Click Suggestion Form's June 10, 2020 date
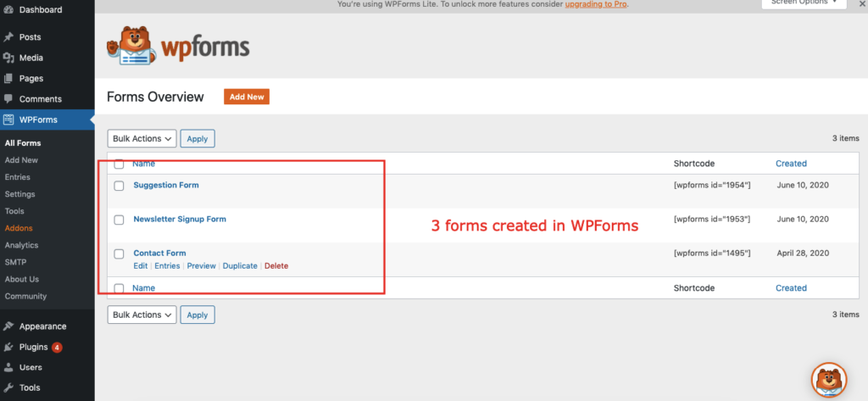 pyautogui.click(x=803, y=185)
